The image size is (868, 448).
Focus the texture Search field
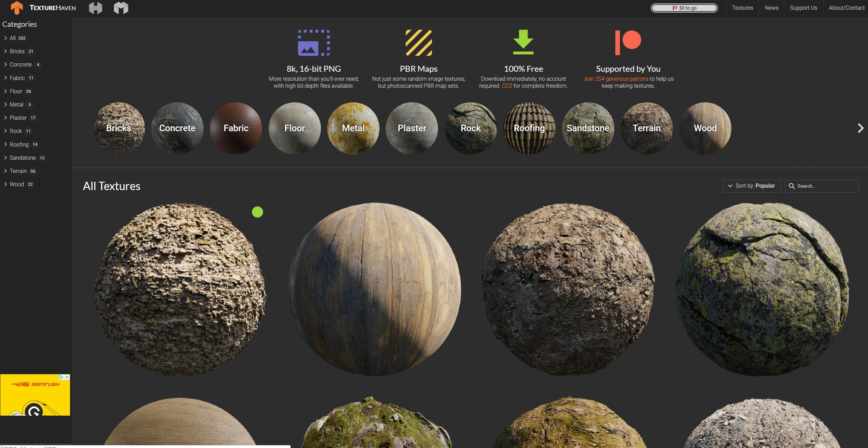click(826, 186)
